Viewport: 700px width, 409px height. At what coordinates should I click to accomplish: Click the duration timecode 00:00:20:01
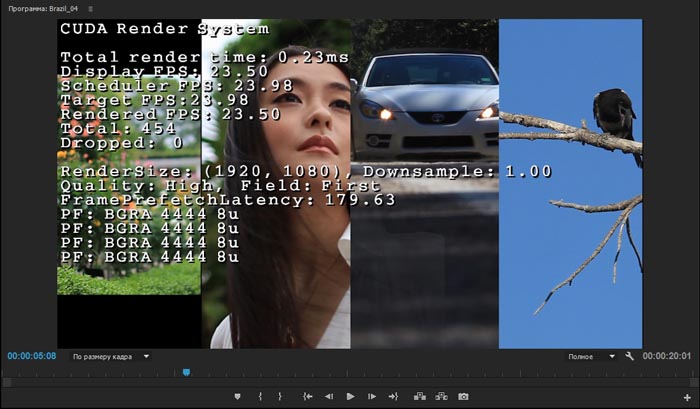pyautogui.click(x=667, y=356)
